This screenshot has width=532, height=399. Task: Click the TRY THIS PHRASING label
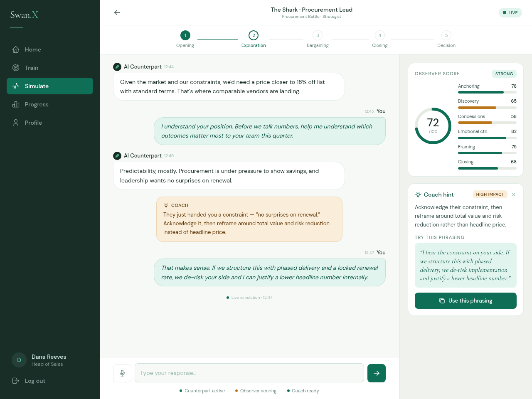click(x=440, y=237)
